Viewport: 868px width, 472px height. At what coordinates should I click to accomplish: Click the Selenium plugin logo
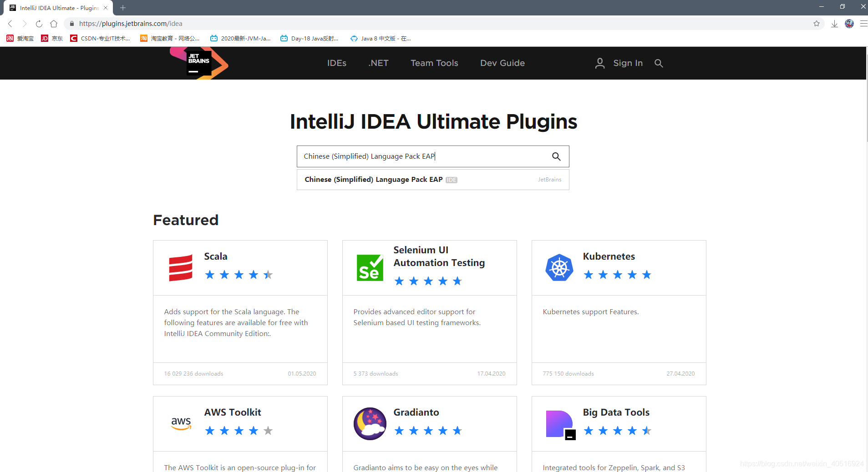[370, 268]
